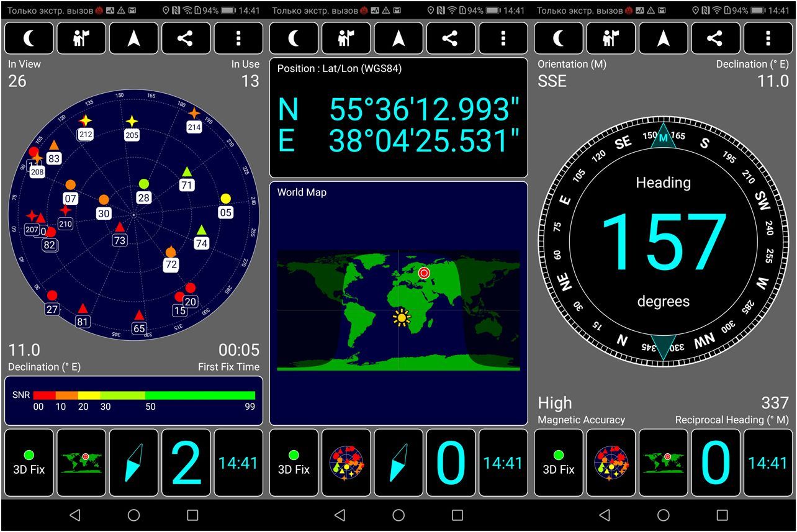Screen dimensions: 797x532
Task: Open three-dot overflow menu on satellite screen
Action: [x=238, y=38]
